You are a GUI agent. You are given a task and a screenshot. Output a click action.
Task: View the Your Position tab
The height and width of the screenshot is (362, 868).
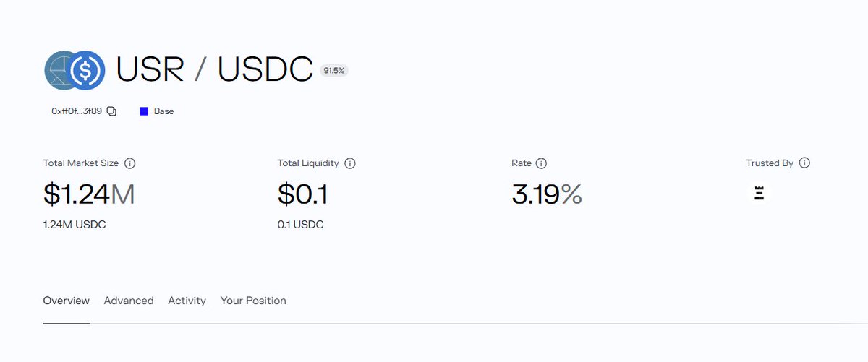(253, 301)
